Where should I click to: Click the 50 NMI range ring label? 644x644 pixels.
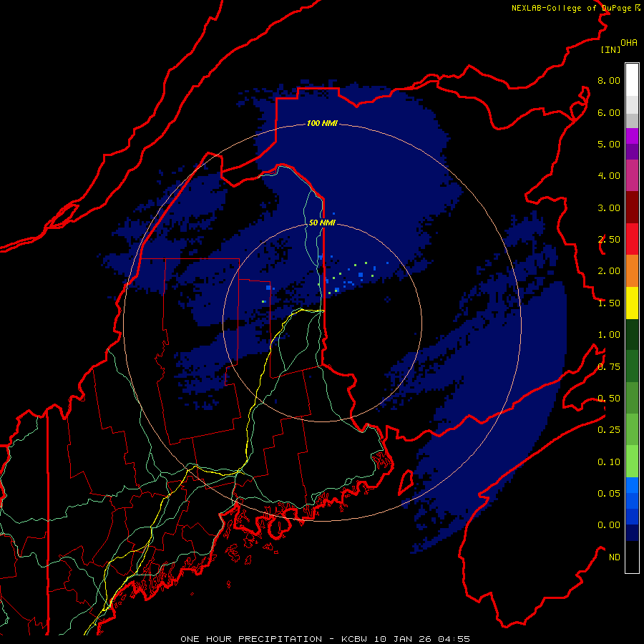[322, 223]
